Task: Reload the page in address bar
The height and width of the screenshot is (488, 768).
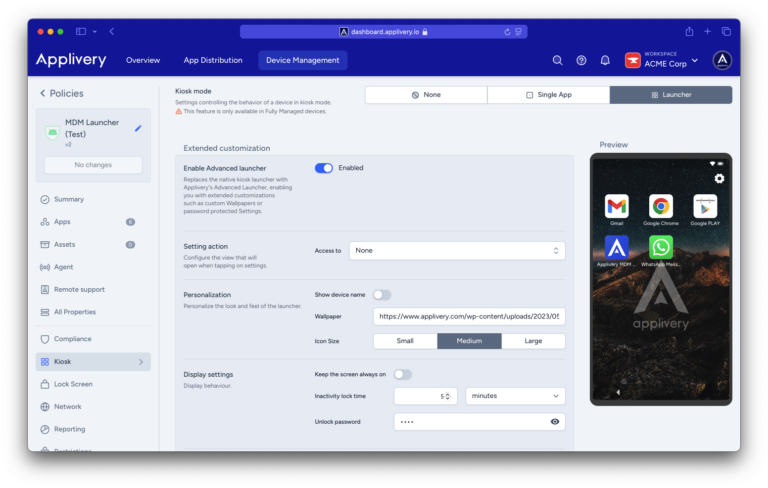Action: tap(507, 32)
